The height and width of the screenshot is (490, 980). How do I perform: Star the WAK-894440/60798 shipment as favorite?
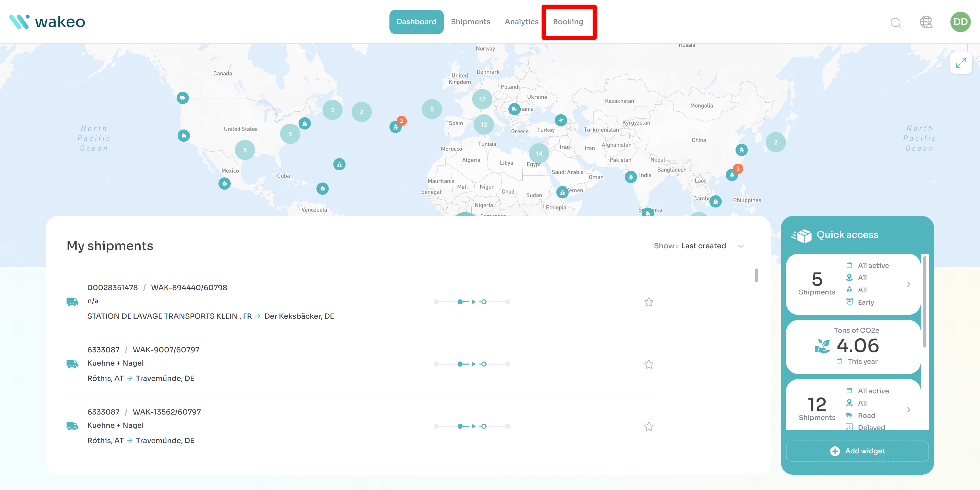pos(649,302)
